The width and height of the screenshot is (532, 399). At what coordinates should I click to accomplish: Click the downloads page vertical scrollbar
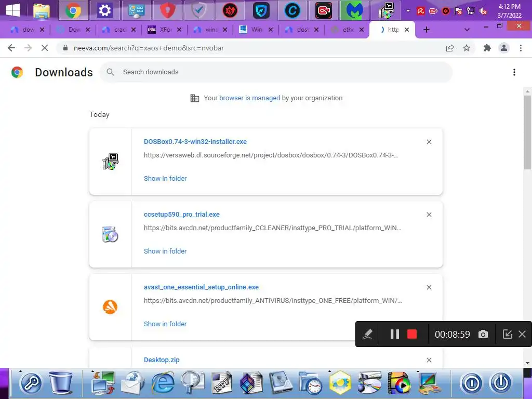click(527, 132)
